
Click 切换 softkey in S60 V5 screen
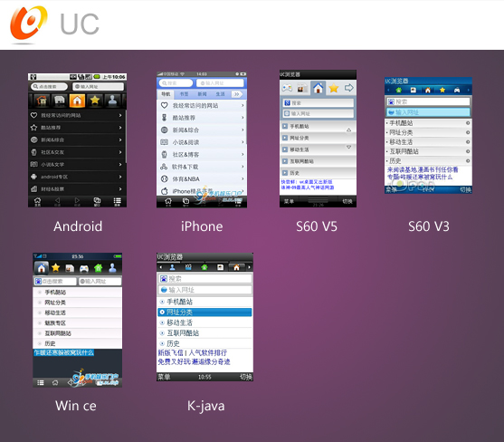coord(347,201)
